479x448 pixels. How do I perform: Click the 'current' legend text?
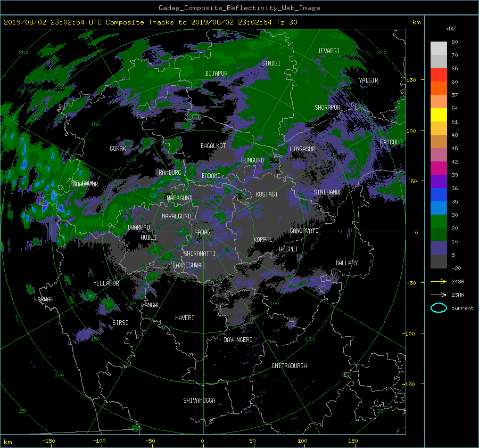point(463,308)
